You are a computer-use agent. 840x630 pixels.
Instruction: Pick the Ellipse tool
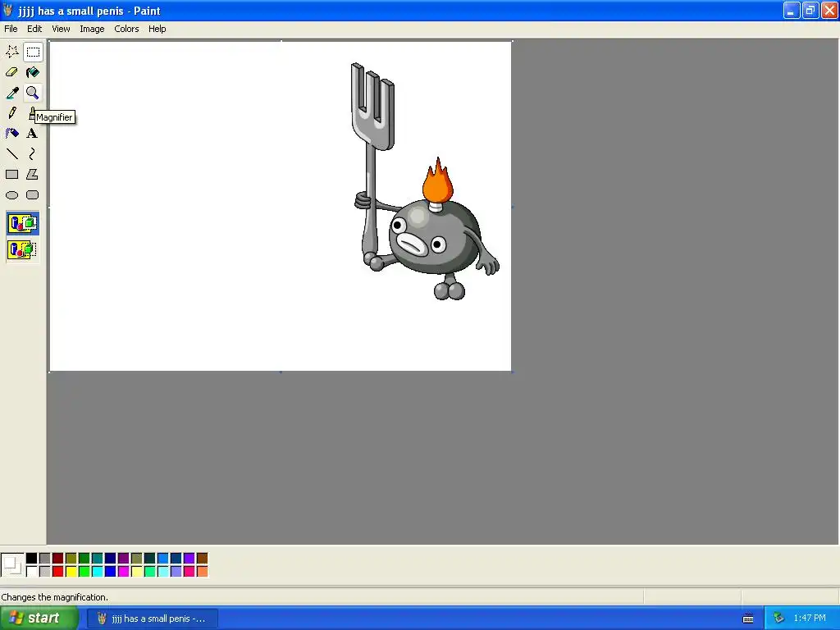[x=12, y=195]
